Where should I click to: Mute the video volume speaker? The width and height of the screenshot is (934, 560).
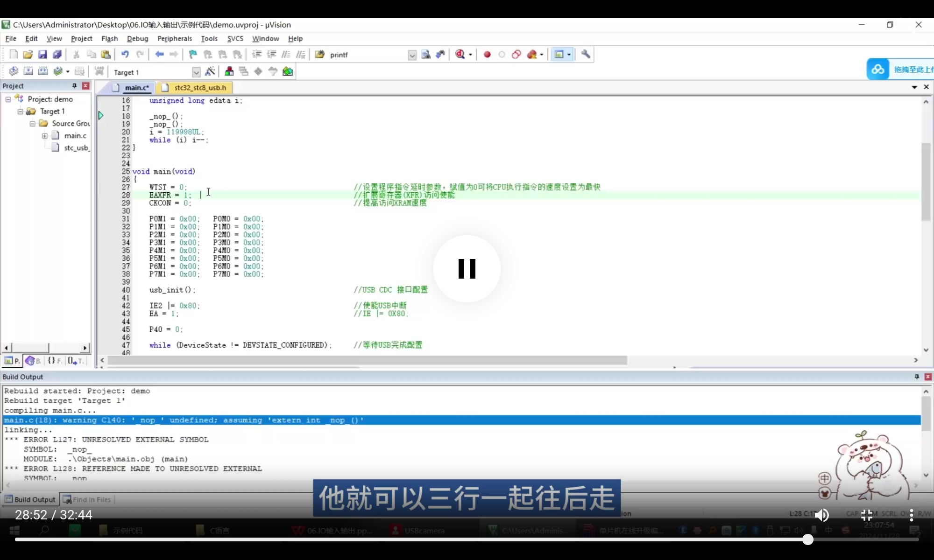point(821,515)
